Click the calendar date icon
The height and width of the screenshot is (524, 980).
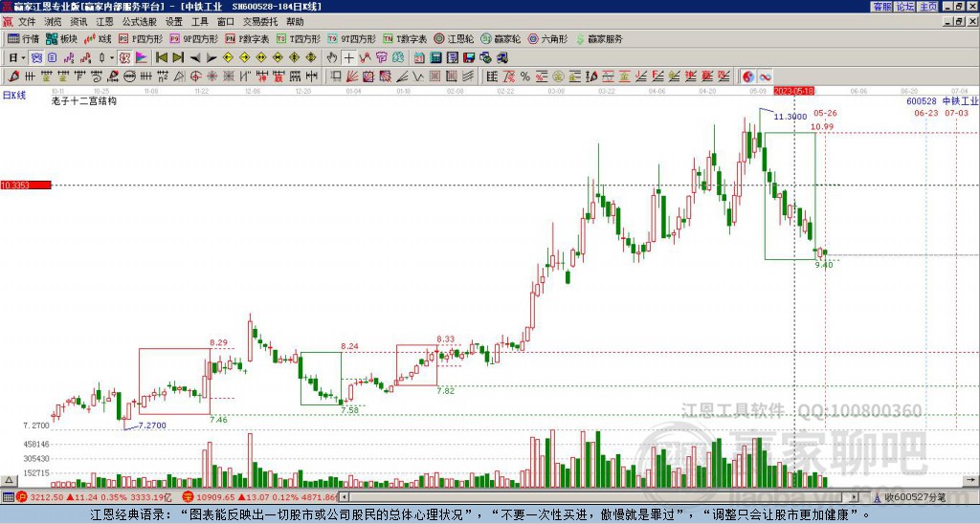419,58
